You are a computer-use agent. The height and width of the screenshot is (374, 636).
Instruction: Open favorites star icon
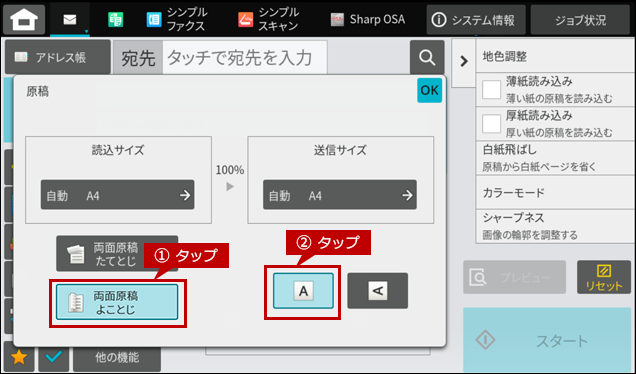tap(19, 357)
